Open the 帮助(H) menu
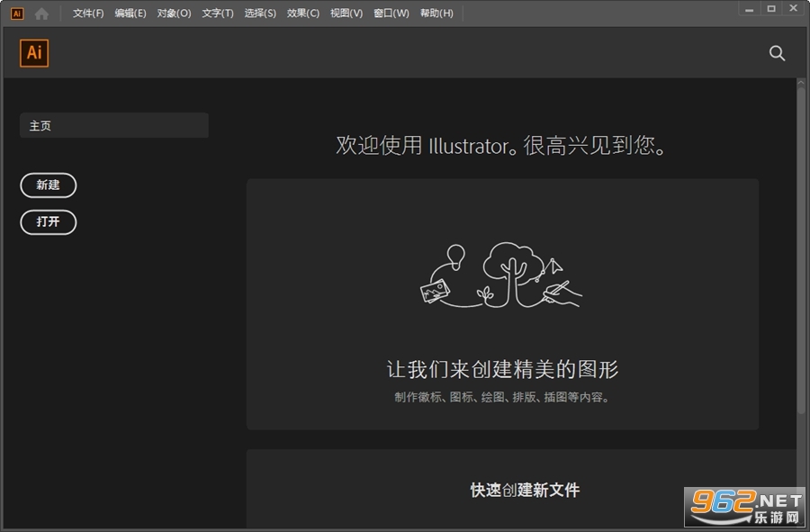The height and width of the screenshot is (532, 810). pos(436,14)
